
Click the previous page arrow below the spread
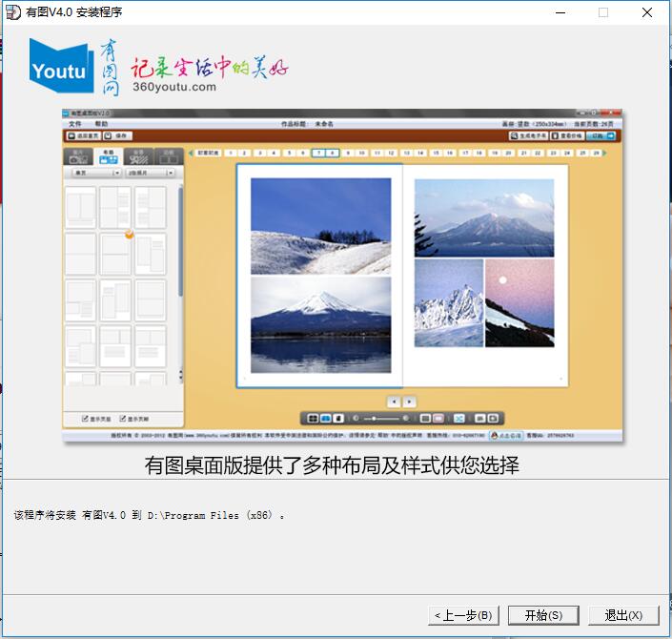pyautogui.click(x=393, y=402)
